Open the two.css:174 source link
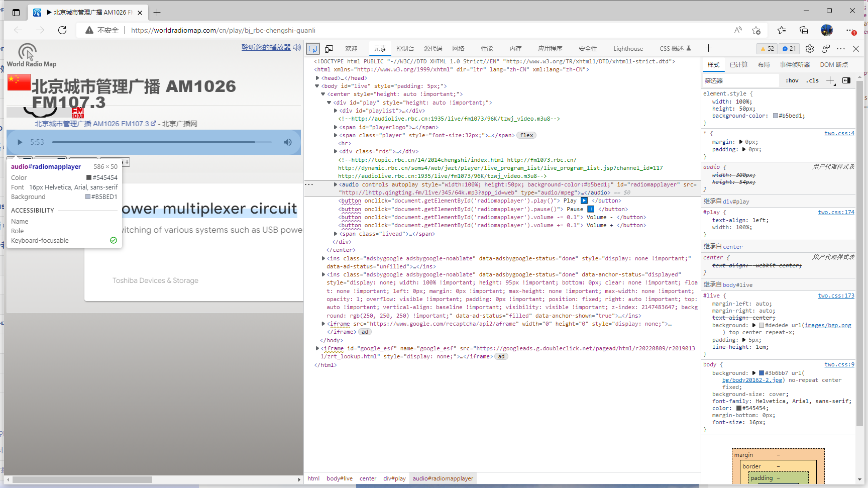This screenshot has width=868, height=488. pyautogui.click(x=836, y=212)
